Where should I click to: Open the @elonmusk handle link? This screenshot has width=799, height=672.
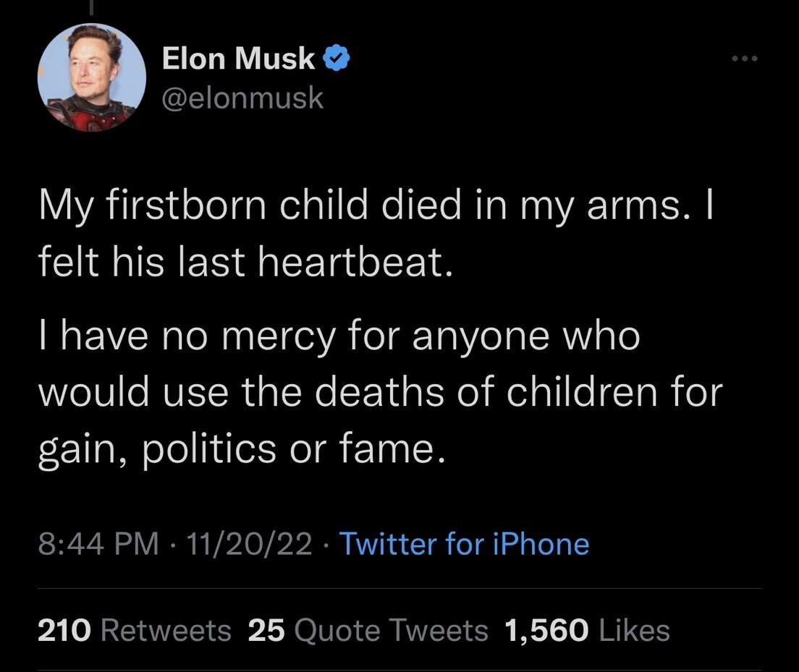(243, 97)
